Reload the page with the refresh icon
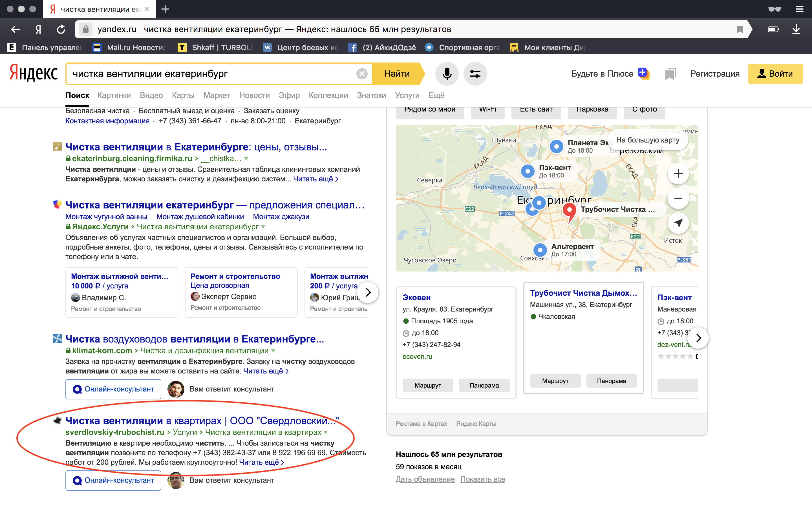The width and height of the screenshot is (812, 507). pyautogui.click(x=61, y=29)
